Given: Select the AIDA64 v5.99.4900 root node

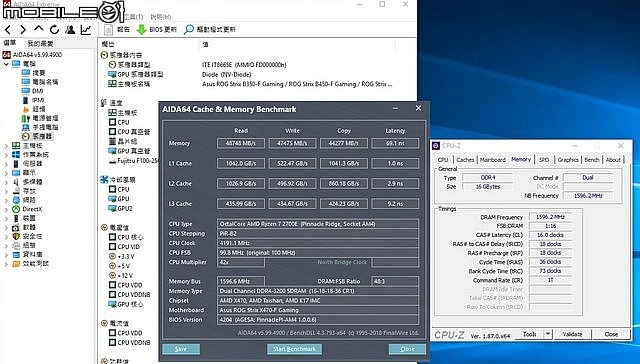Looking at the screenshot, I should coord(33,54).
